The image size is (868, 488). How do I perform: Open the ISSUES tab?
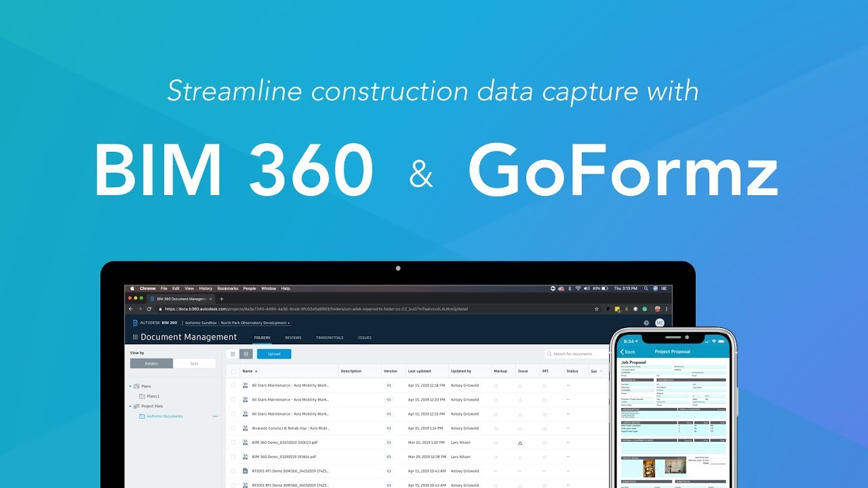[365, 338]
